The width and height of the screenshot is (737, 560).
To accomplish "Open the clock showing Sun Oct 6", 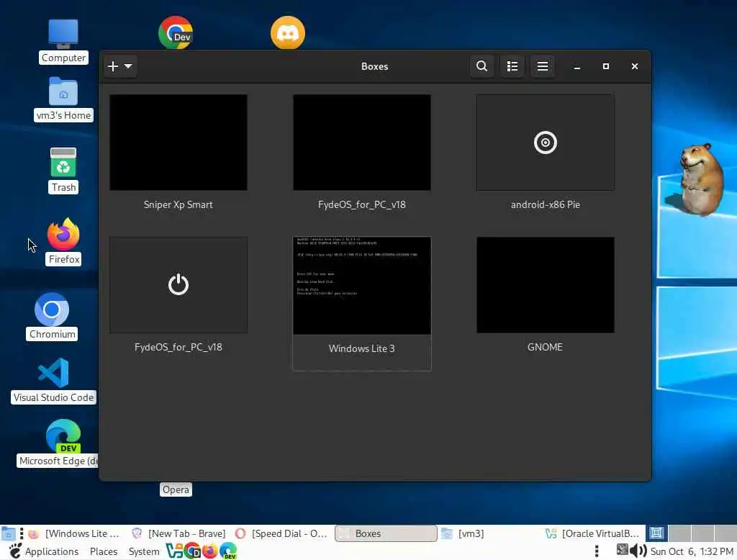I will pos(692,551).
